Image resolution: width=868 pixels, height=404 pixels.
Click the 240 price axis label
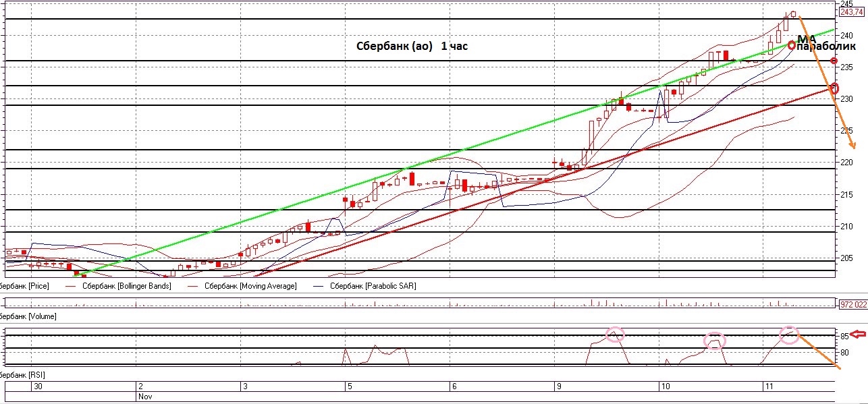[846, 35]
